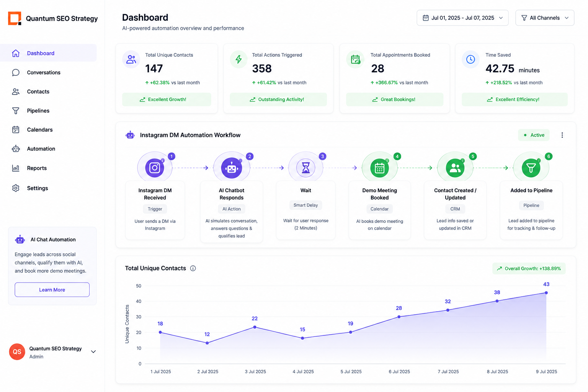Click the Excellent Growth! button
The image size is (588, 392).
pos(167,100)
